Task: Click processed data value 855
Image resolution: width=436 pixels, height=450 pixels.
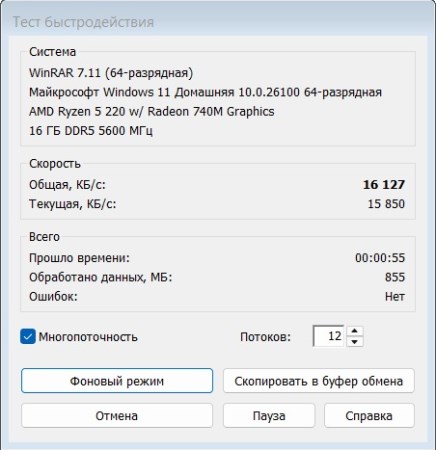Action: tap(395, 277)
